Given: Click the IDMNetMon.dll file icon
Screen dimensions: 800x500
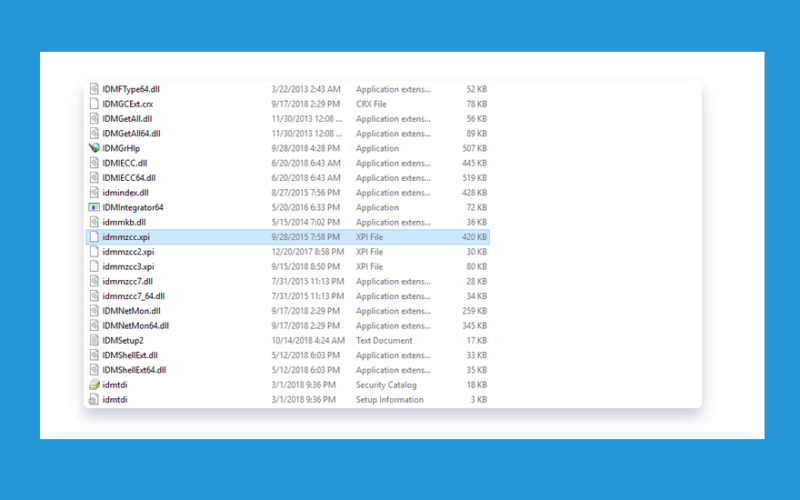Looking at the screenshot, I should click(94, 311).
